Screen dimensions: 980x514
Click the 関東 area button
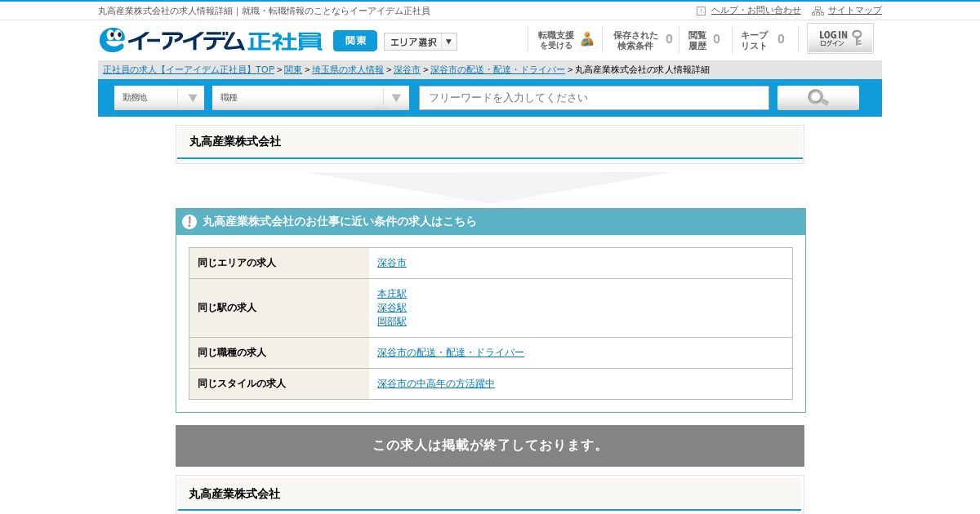point(355,41)
